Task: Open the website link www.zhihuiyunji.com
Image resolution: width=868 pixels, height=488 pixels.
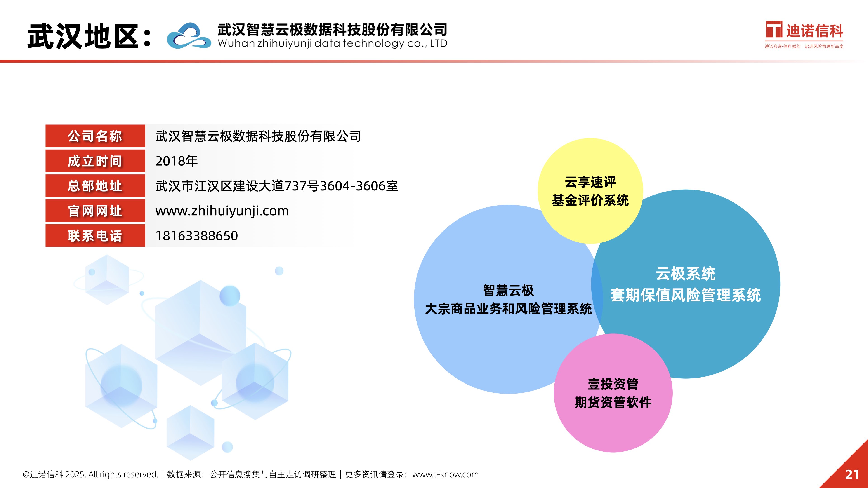Action: coord(222,211)
